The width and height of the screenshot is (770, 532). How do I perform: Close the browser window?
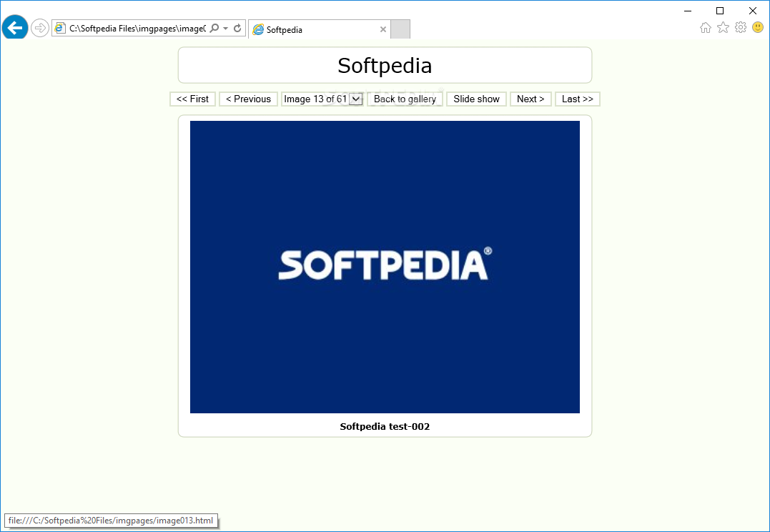pos(752,10)
